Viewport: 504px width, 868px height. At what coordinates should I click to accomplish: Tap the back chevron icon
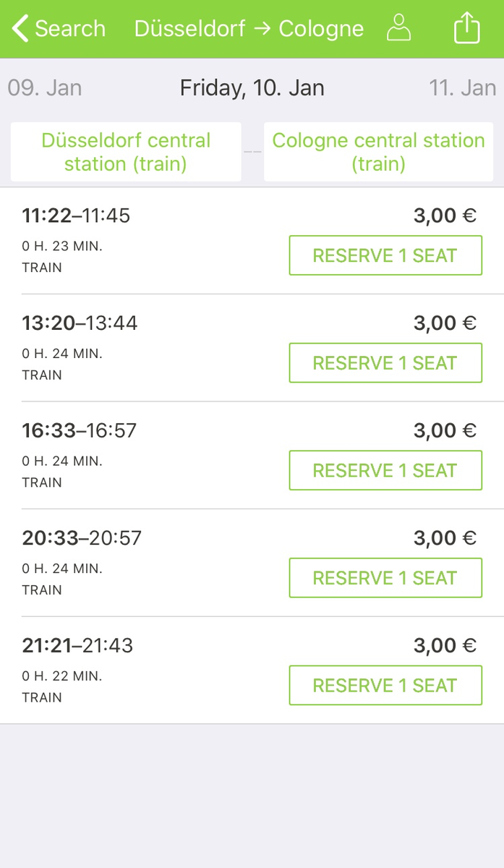(21, 29)
